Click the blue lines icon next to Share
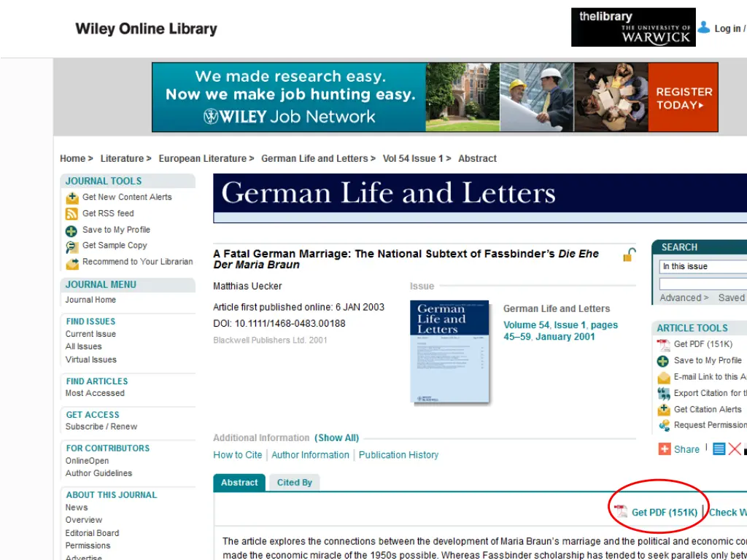Image resolution: width=747 pixels, height=560 pixels. point(719,448)
